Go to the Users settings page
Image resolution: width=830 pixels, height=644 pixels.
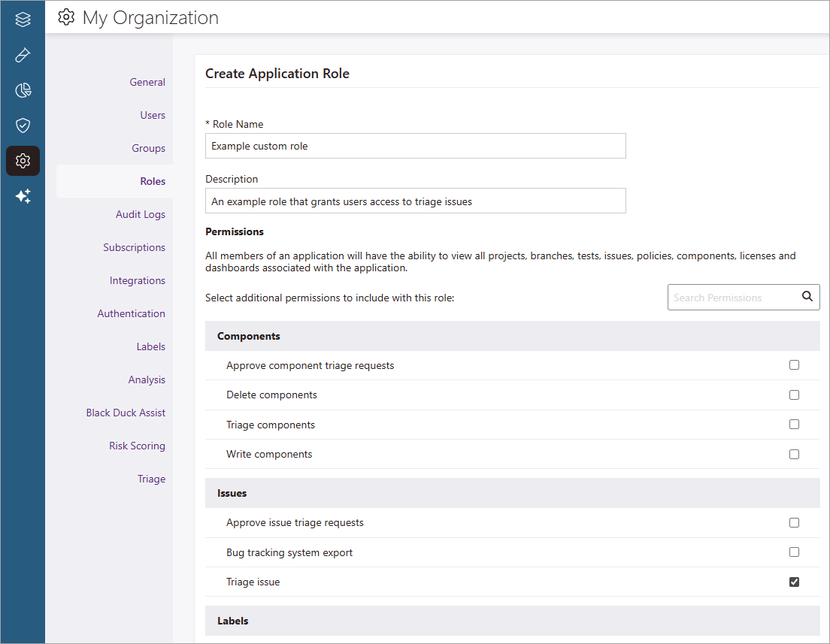(x=152, y=115)
